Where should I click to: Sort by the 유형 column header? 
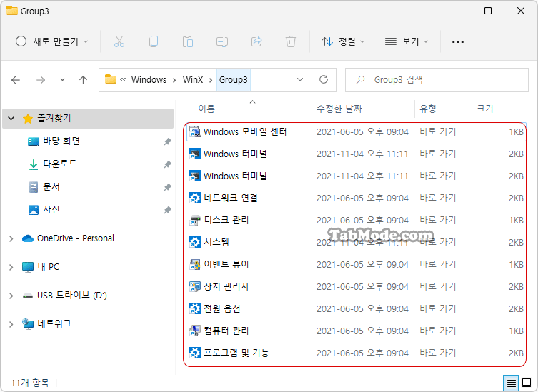(428, 109)
